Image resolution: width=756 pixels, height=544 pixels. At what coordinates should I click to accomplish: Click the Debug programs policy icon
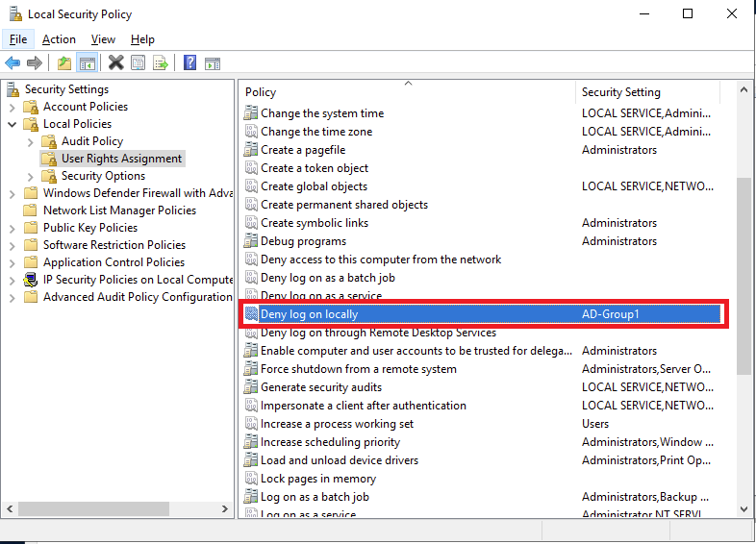(251, 241)
